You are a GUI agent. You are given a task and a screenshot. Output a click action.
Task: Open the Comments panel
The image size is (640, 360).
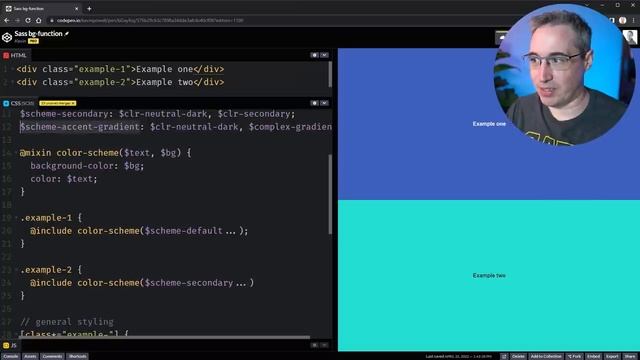click(x=52, y=356)
